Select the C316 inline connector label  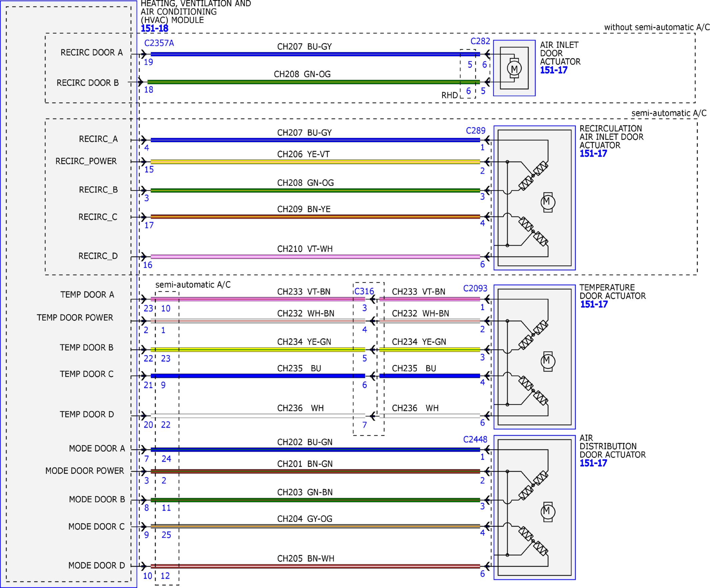coord(364,291)
